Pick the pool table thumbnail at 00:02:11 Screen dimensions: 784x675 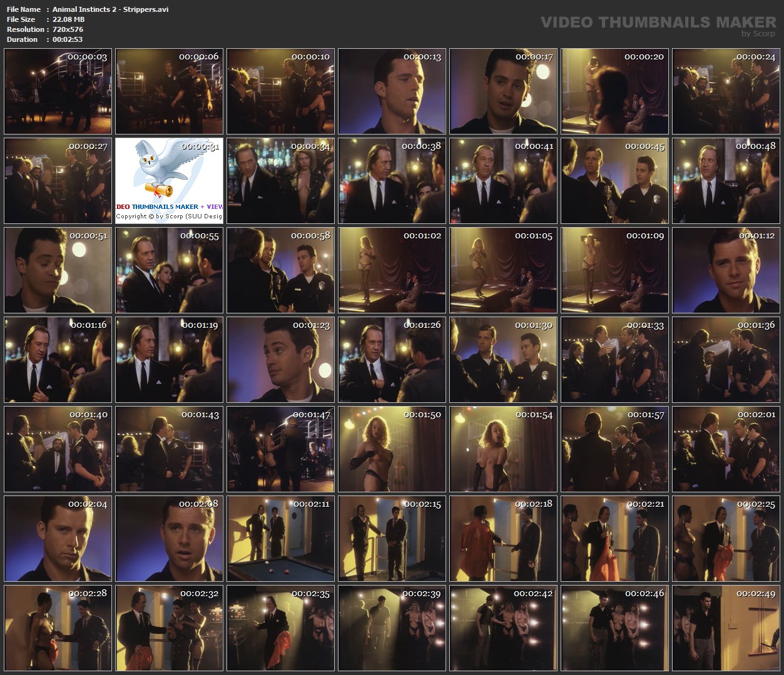point(281,539)
